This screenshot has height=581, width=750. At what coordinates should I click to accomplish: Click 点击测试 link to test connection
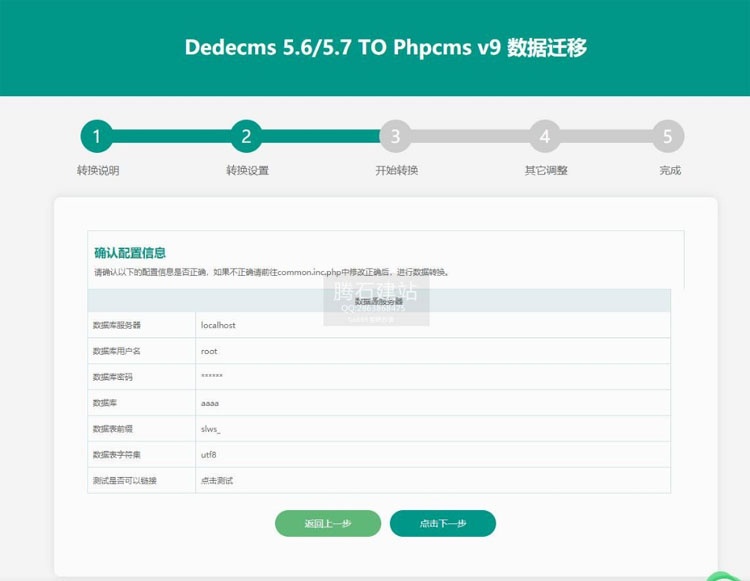pos(217,481)
